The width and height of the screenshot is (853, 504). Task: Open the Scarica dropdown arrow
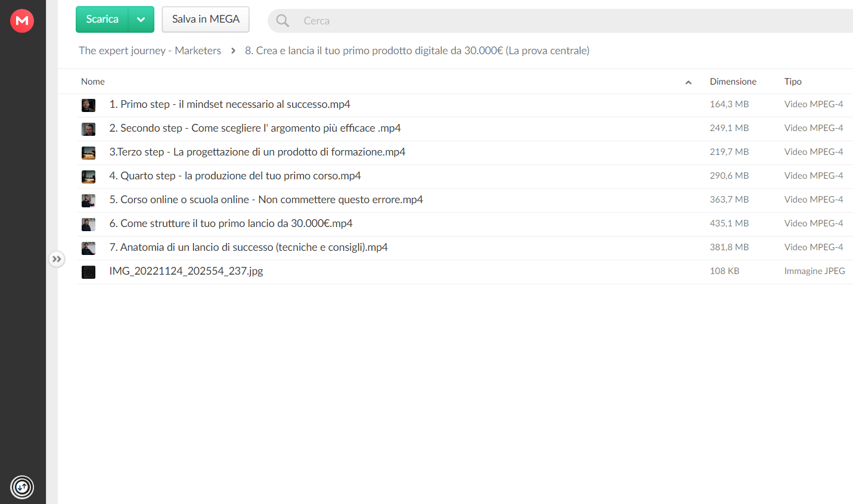coord(141,20)
